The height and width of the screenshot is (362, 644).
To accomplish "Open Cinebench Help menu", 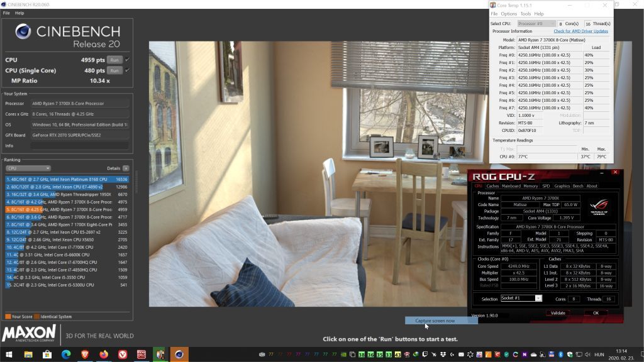I will pyautogui.click(x=19, y=13).
